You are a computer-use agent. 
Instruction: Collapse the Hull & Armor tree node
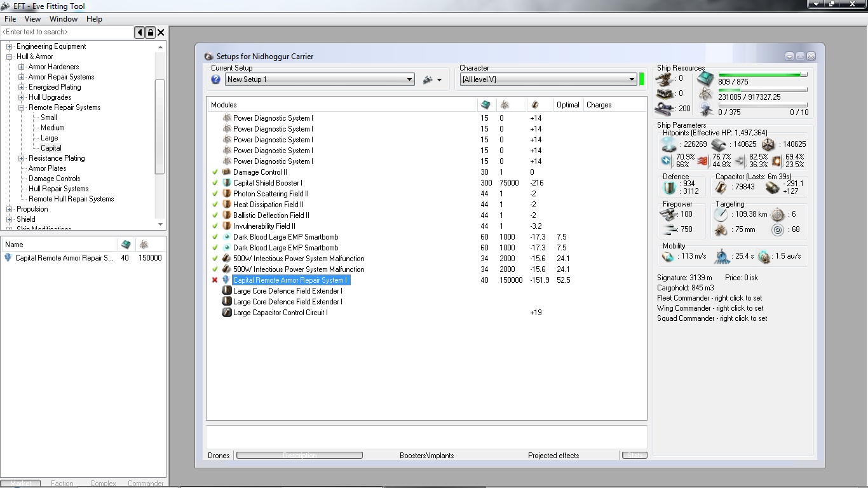10,57
